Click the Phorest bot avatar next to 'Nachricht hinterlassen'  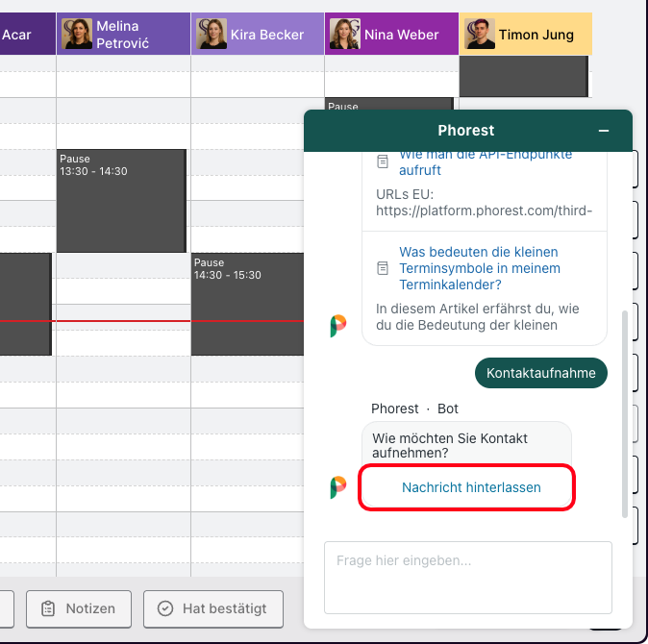(338, 487)
